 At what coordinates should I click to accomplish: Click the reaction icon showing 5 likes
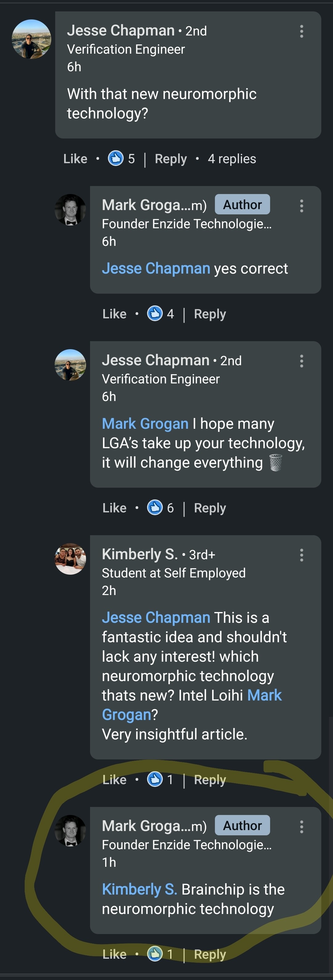(116, 158)
